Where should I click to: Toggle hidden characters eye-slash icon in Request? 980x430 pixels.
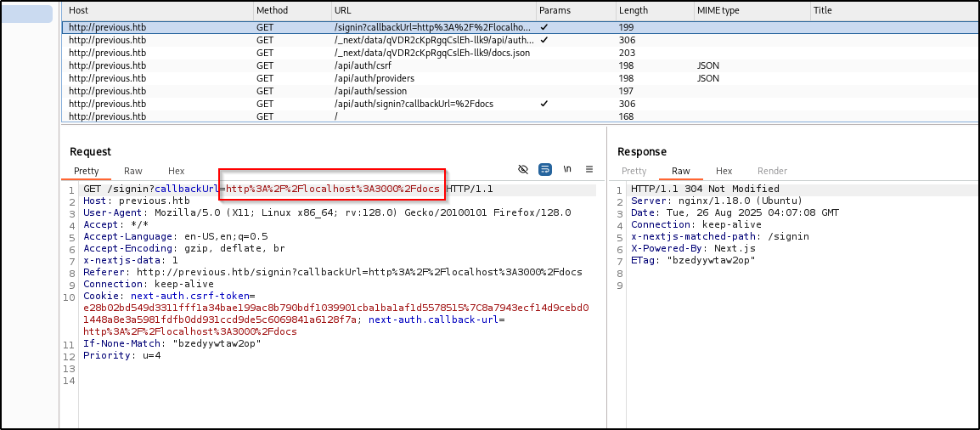click(x=523, y=169)
